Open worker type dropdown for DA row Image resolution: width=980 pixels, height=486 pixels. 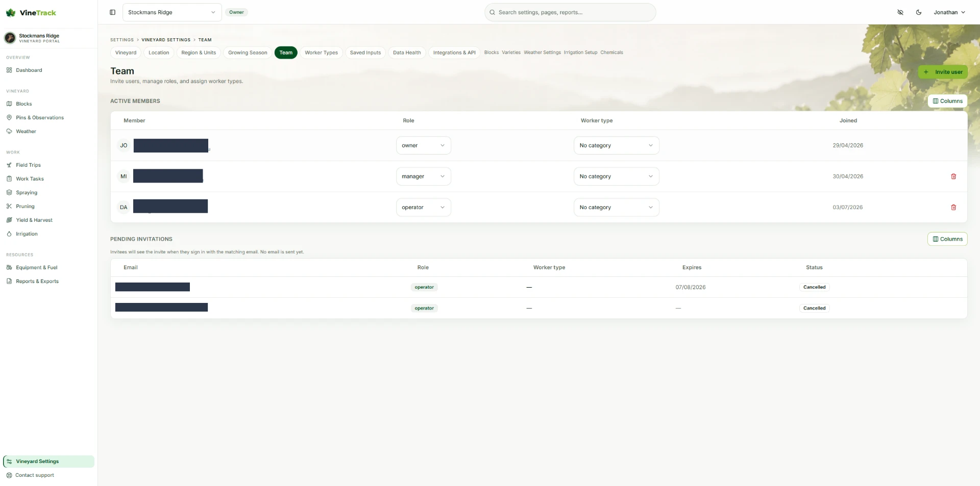click(x=616, y=208)
